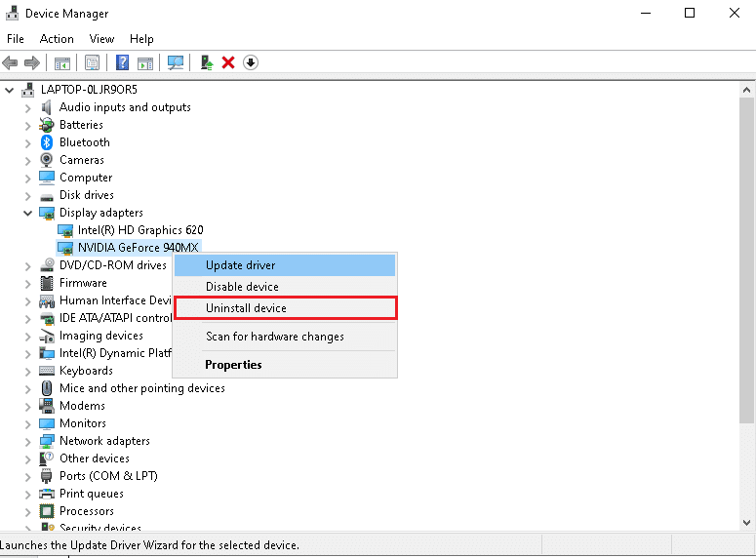This screenshot has width=756, height=558.
Task: Select Update driver in the context menu
Action: pos(240,265)
